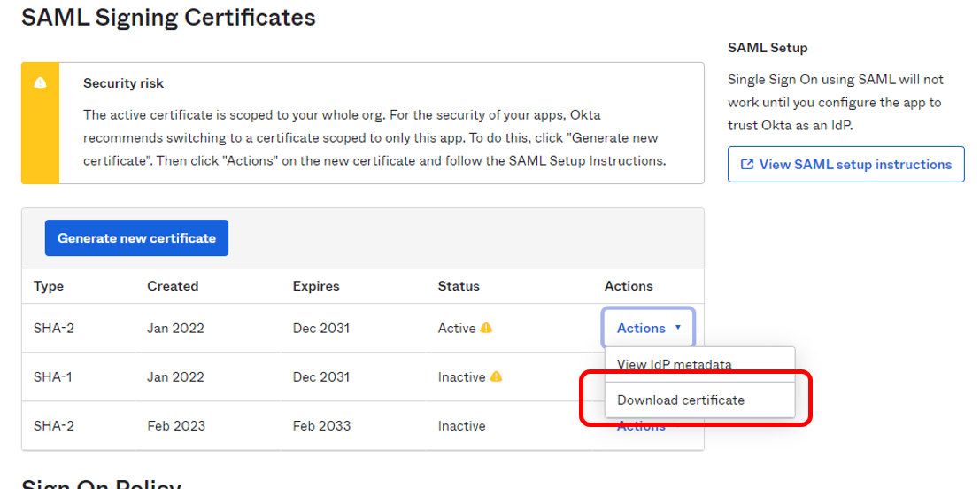Select Feb 2023 created date cell
This screenshot has width=980, height=489.
(176, 426)
